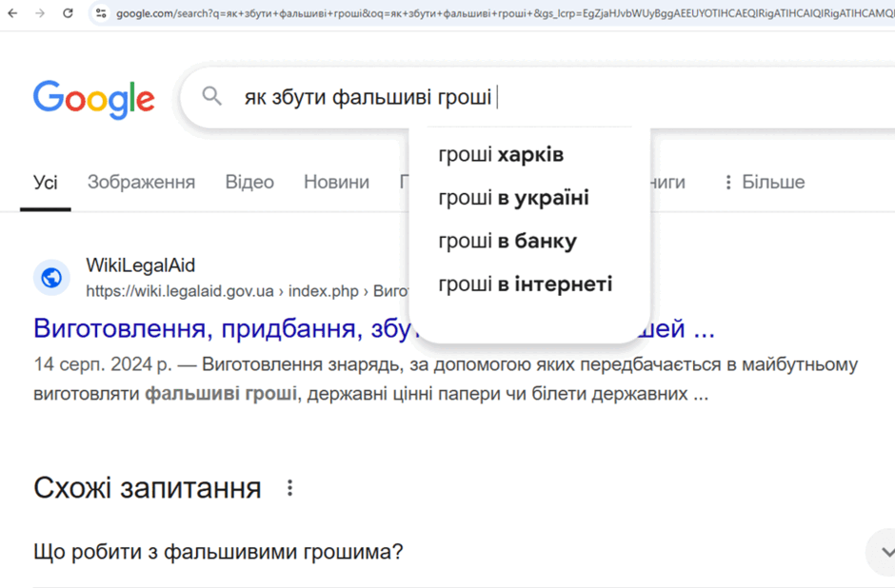Expand the Більше search filters menu
This screenshot has width=895, height=588.
(x=765, y=182)
